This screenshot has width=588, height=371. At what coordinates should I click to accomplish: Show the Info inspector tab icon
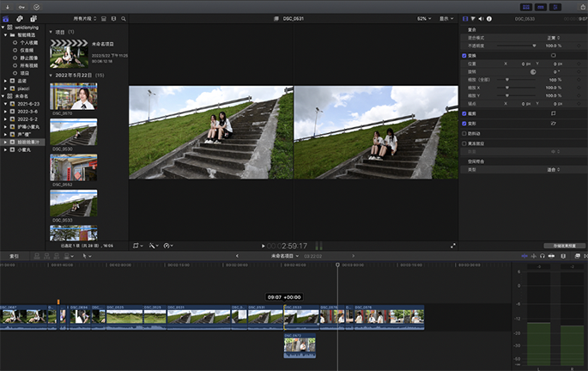[x=491, y=18]
